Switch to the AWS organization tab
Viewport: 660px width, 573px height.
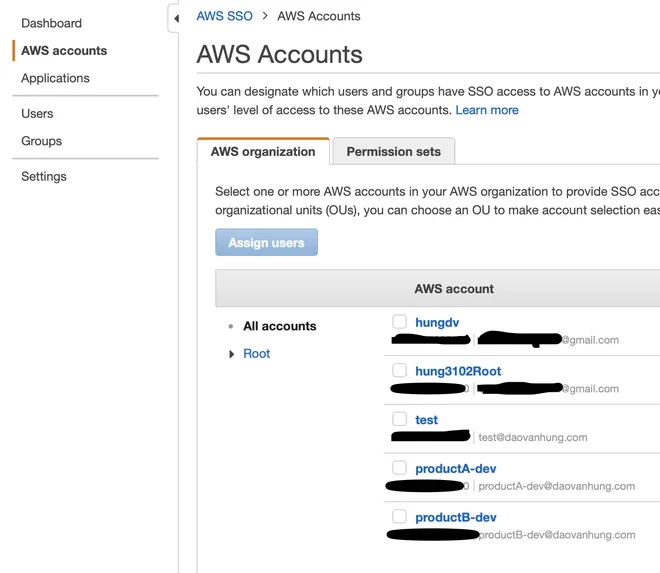(263, 151)
